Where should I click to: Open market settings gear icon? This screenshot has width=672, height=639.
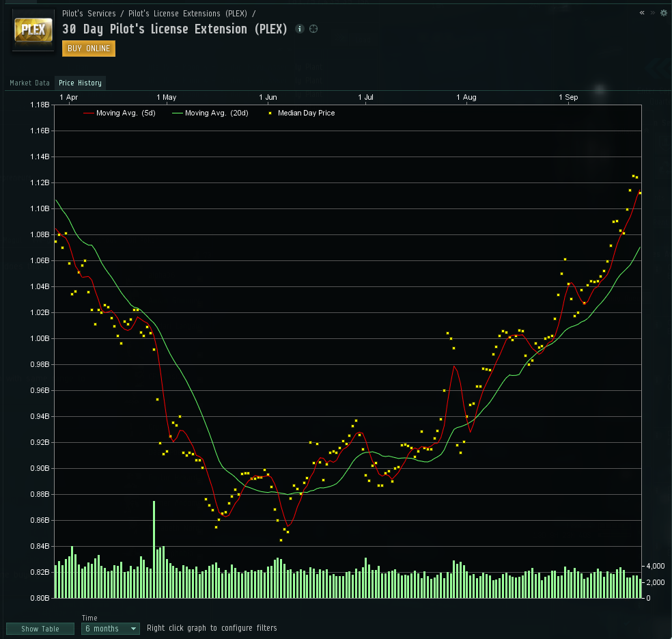click(663, 12)
